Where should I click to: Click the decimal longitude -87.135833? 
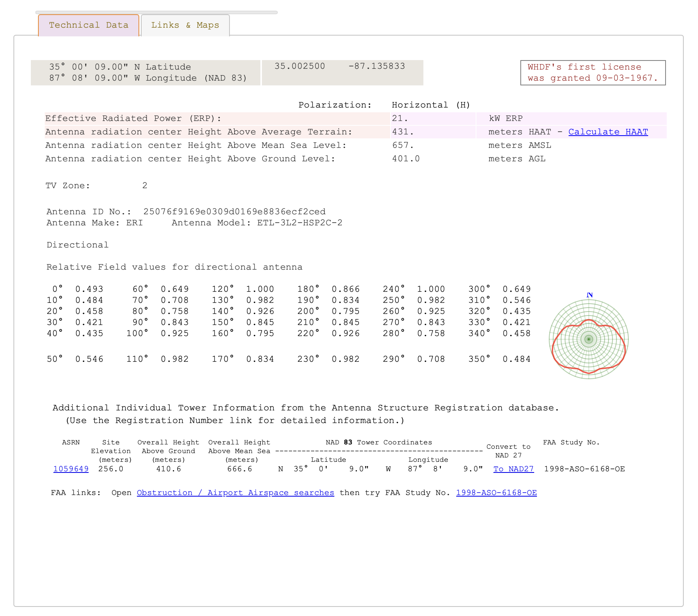[x=377, y=66]
